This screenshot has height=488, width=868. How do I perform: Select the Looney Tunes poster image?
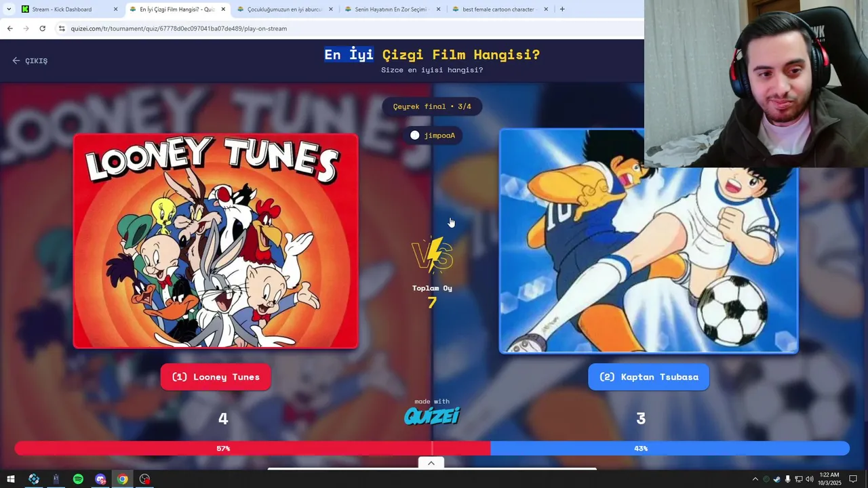coord(216,241)
